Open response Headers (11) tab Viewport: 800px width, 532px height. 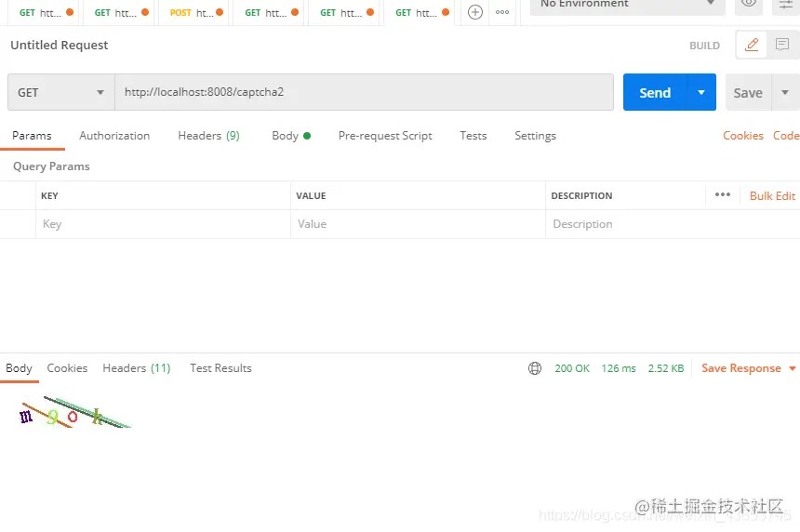[136, 368]
